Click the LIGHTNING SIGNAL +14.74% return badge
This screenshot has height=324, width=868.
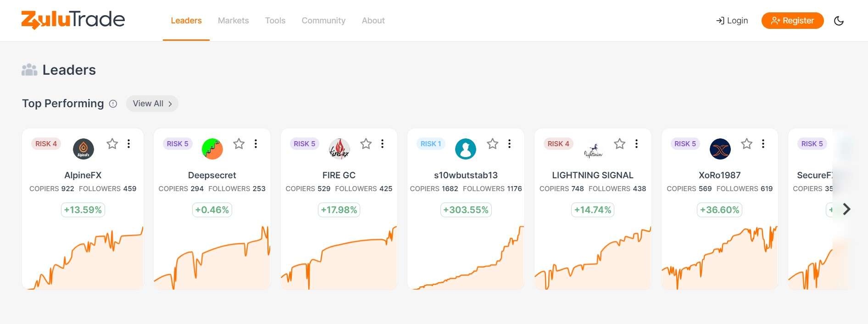(x=593, y=210)
